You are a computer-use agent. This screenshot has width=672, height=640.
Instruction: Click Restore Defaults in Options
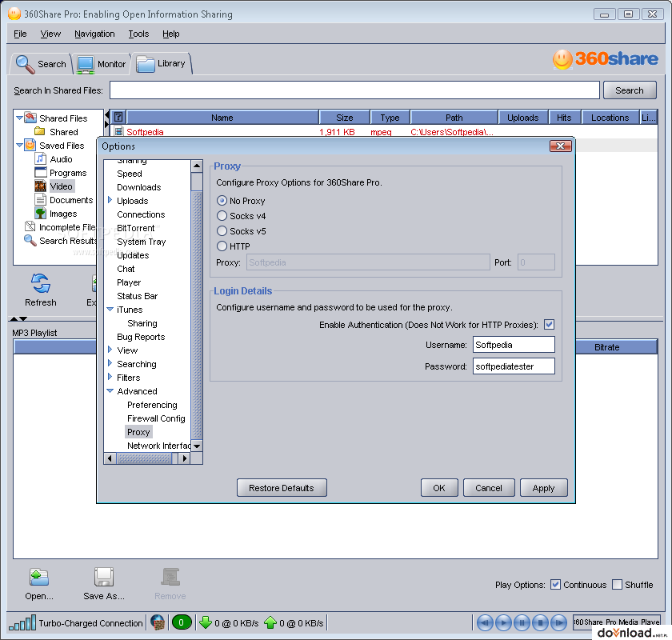(x=282, y=488)
